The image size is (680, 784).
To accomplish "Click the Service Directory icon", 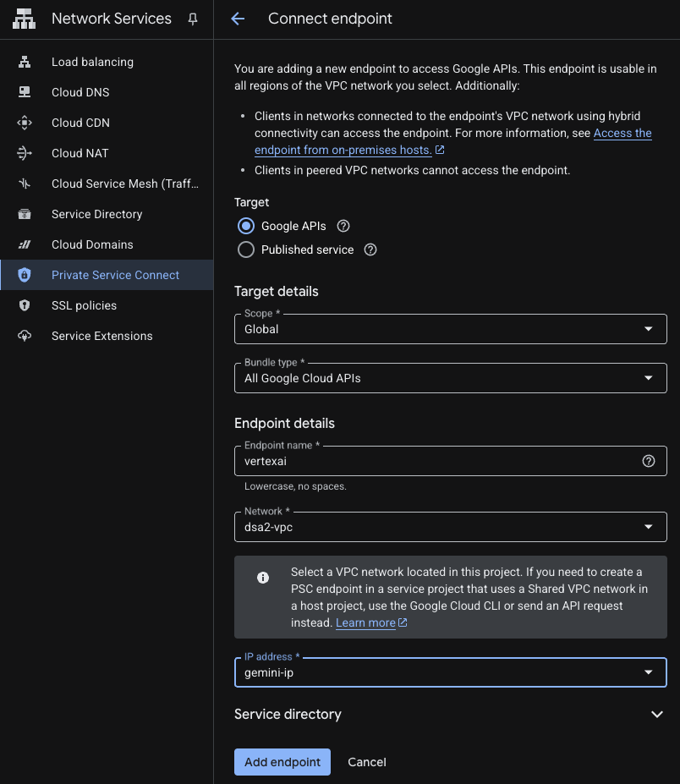I will pos(25,215).
